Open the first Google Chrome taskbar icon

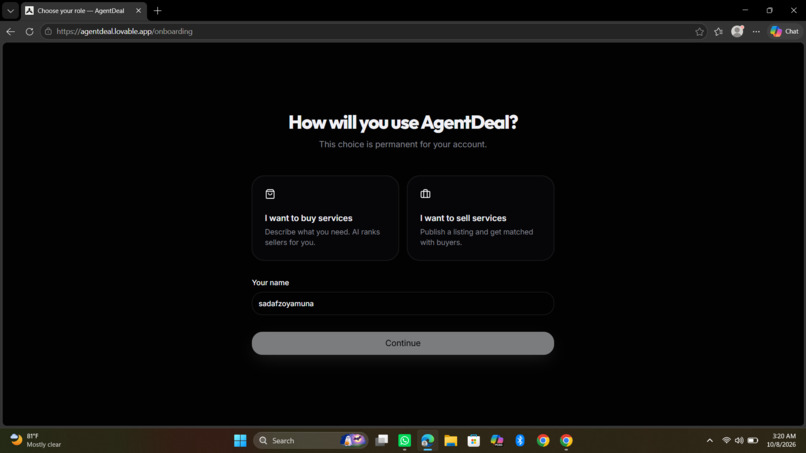tap(543, 441)
